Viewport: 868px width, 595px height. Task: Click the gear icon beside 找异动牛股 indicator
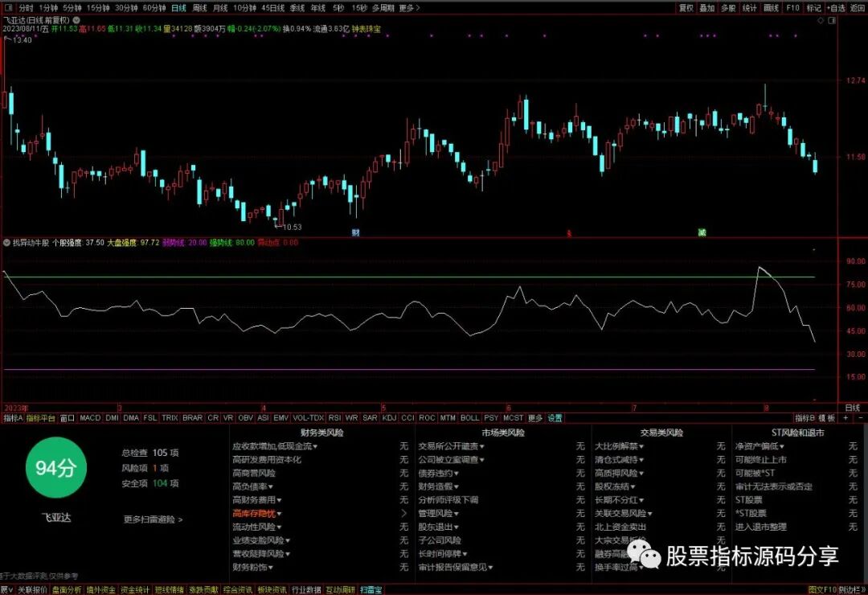6,243
